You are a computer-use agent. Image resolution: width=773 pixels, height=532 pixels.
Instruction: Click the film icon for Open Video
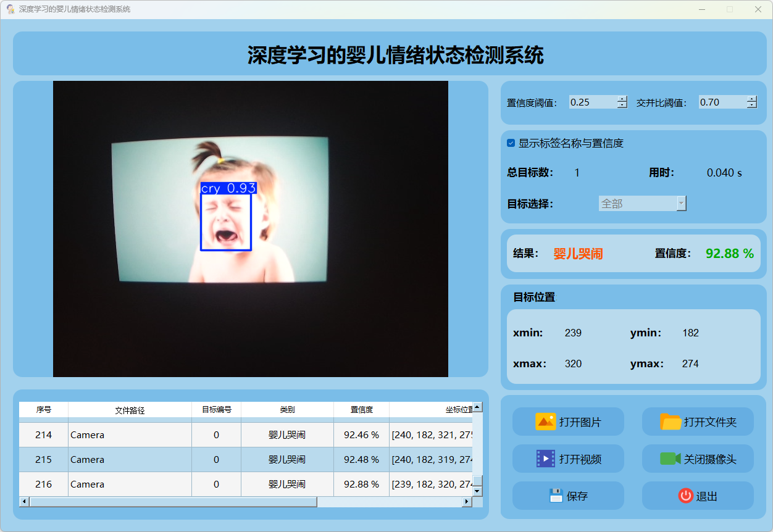(546, 459)
